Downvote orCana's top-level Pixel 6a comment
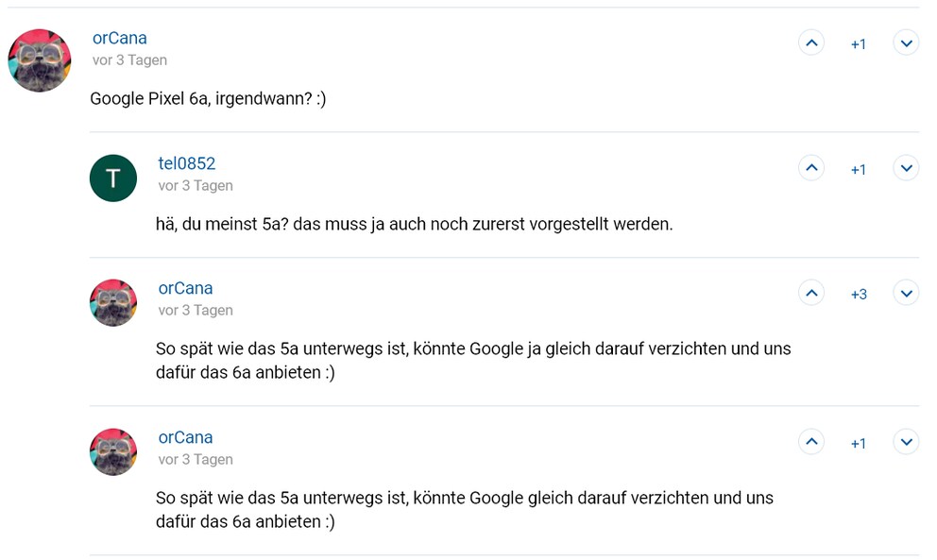The height and width of the screenshot is (560, 937). pos(906,42)
